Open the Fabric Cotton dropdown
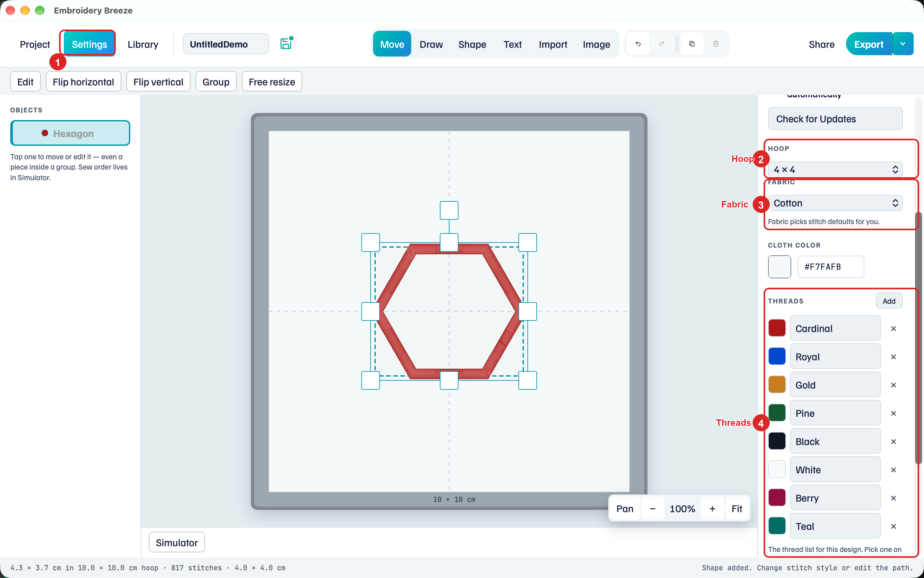 [835, 203]
